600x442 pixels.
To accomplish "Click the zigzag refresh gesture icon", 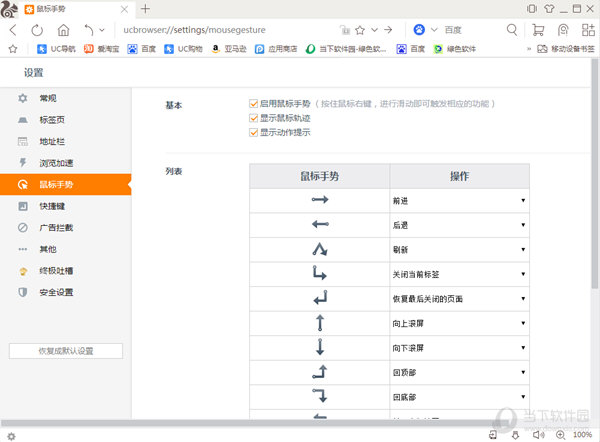I will tap(320, 249).
